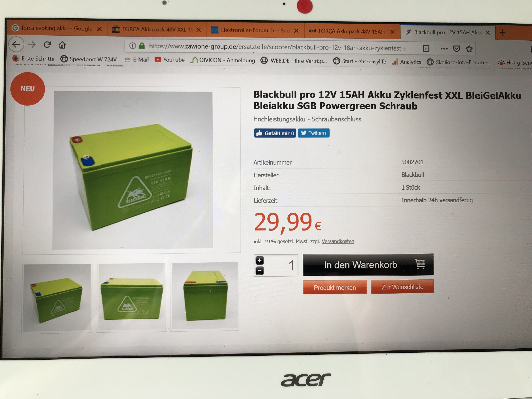Bookmark this page with the star icon

469,49
